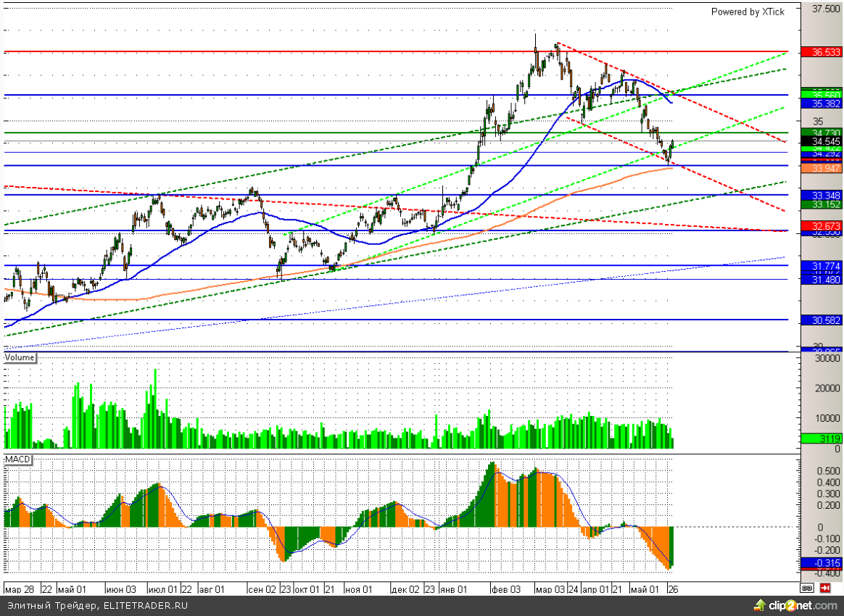Select the 'июн 03' date on time axis
Screen dimensions: 844x616
tap(120, 589)
